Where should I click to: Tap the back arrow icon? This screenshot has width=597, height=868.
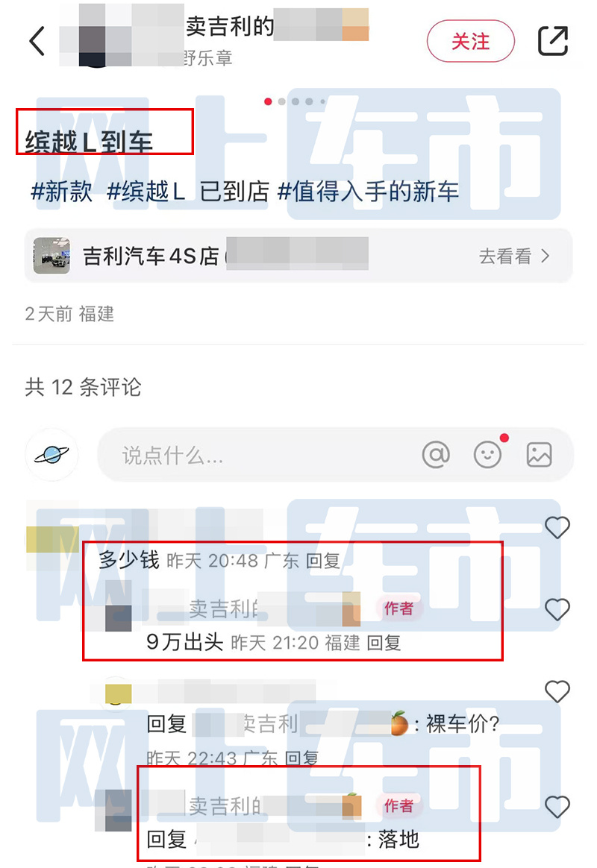pos(37,42)
